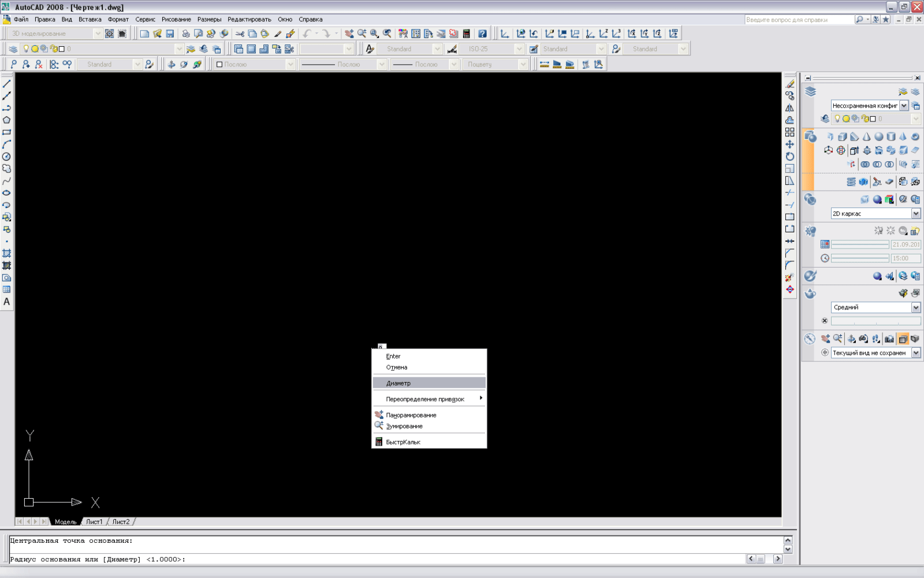
Task: Click the Save drawing icon
Action: point(170,34)
